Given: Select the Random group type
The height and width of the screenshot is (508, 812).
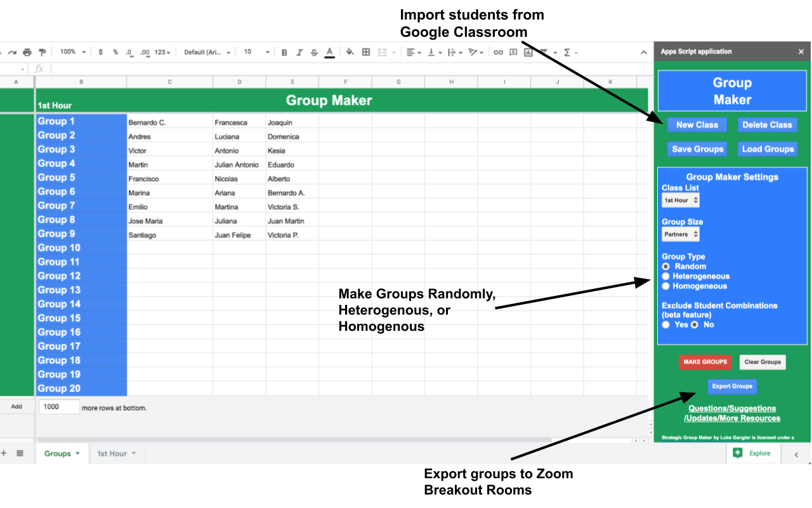Looking at the screenshot, I should click(666, 267).
